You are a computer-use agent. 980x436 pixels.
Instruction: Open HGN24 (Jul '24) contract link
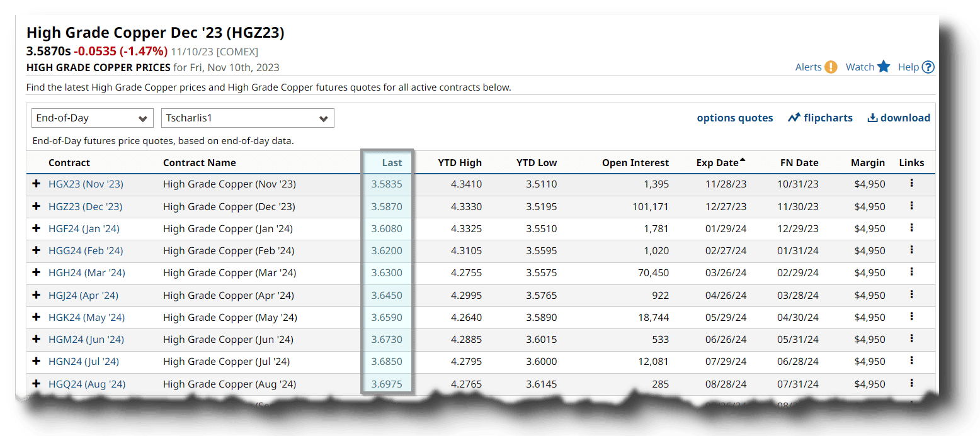(x=84, y=361)
